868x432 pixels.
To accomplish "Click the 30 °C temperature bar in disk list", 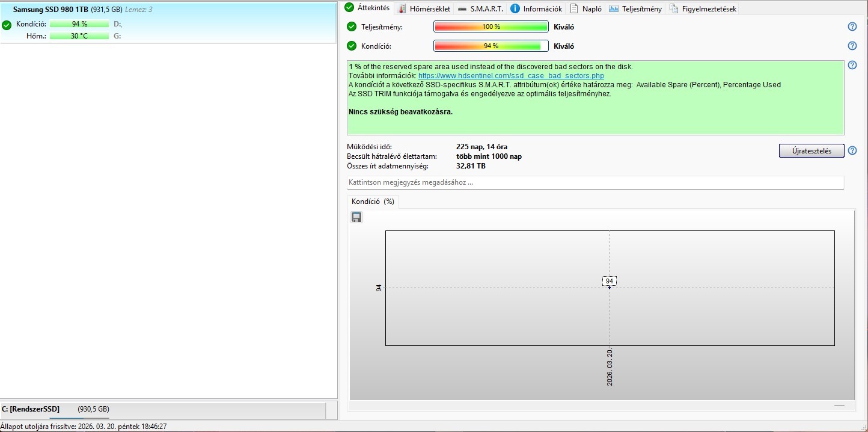I will coord(79,36).
